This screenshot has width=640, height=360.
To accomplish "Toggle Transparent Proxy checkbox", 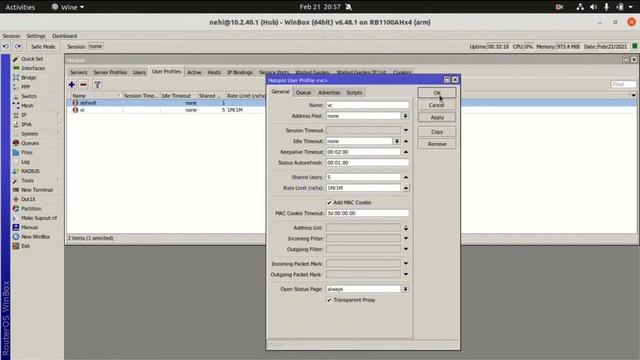I will pyautogui.click(x=329, y=300).
